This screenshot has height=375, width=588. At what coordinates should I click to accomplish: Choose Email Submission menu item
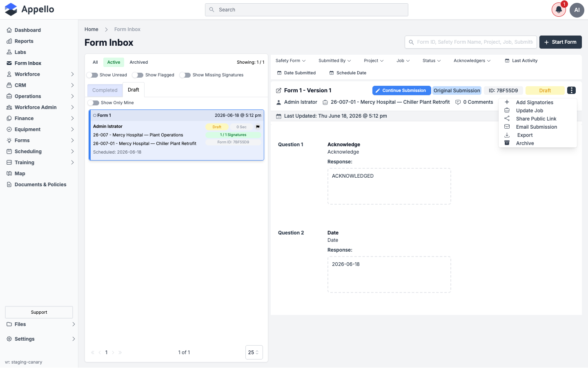coord(537,127)
